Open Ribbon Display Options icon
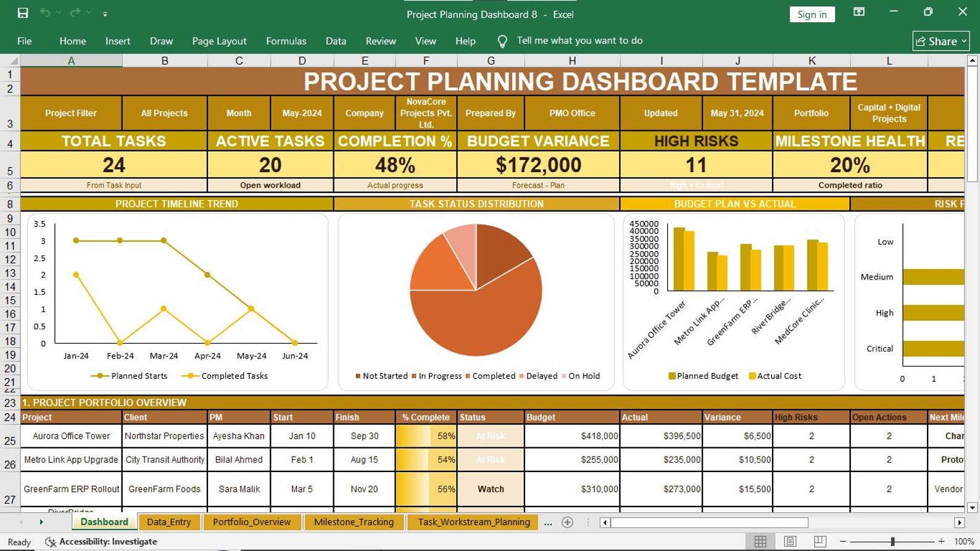 pos(858,12)
